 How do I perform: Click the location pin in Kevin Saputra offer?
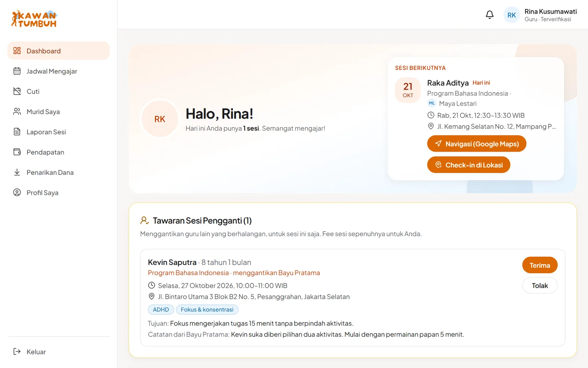point(151,296)
